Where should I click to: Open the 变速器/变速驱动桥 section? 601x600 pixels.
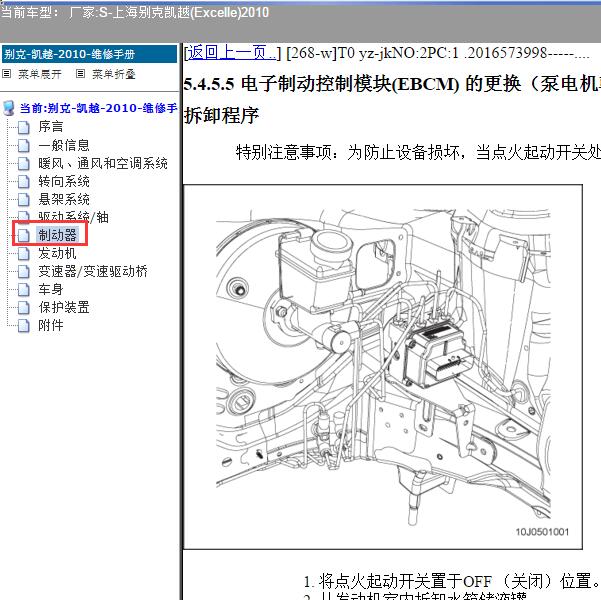(93, 271)
